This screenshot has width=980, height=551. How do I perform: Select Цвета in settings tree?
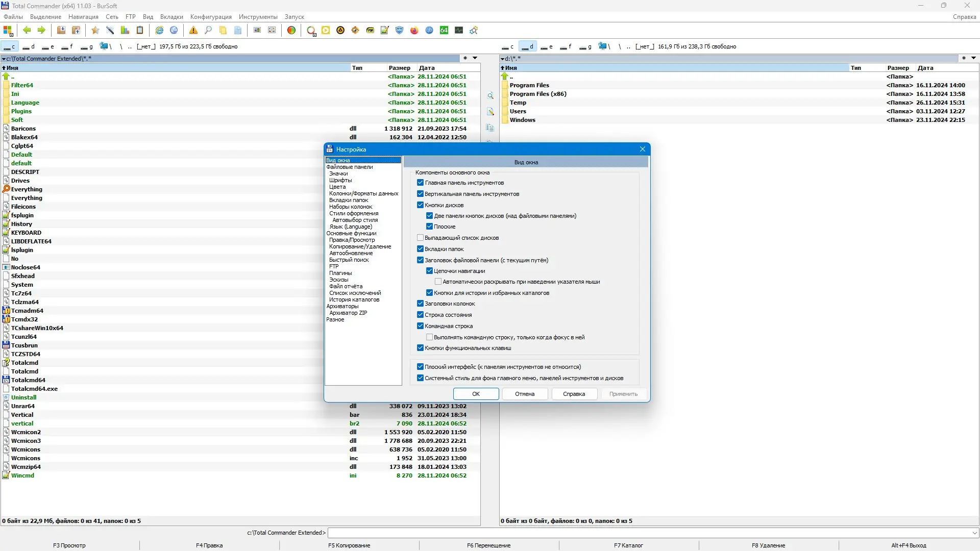tap(337, 187)
